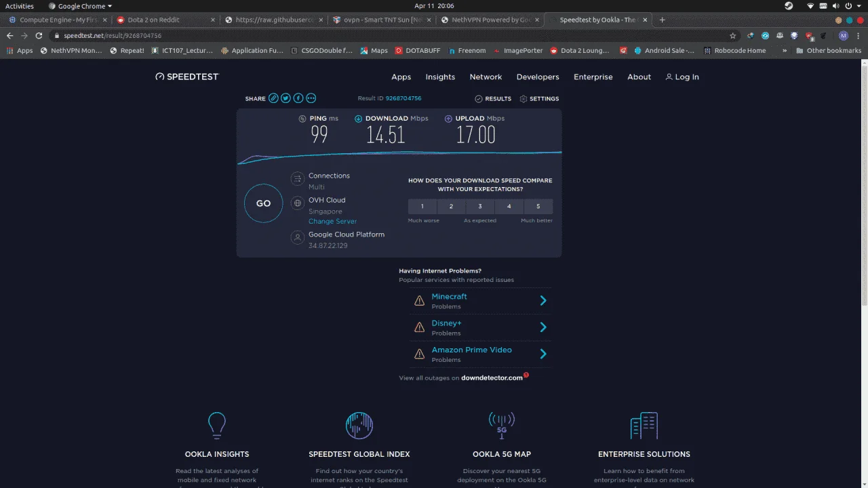Viewport: 868px width, 488px height.
Task: Bookmark this page with the star icon
Action: [732, 35]
